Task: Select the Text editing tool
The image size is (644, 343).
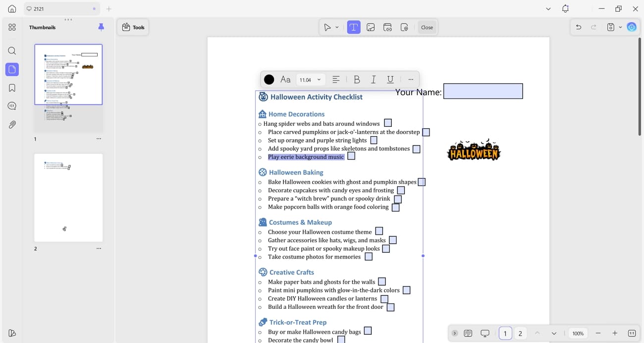Action: click(x=354, y=27)
